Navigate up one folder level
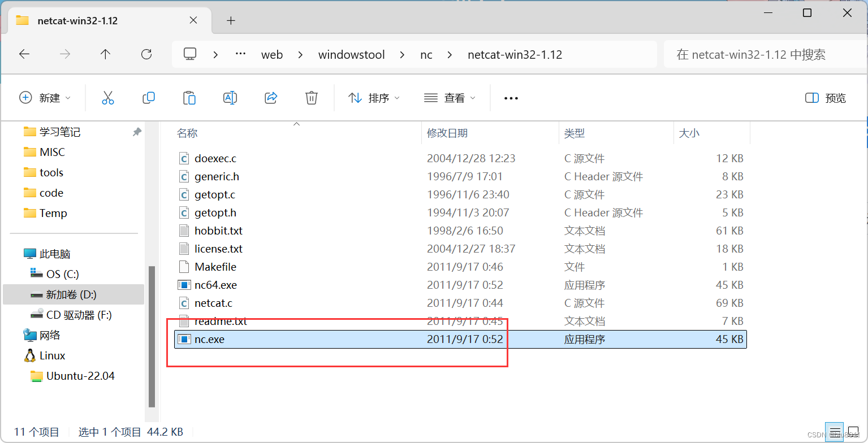Screen dimensions: 868x443 point(105,54)
